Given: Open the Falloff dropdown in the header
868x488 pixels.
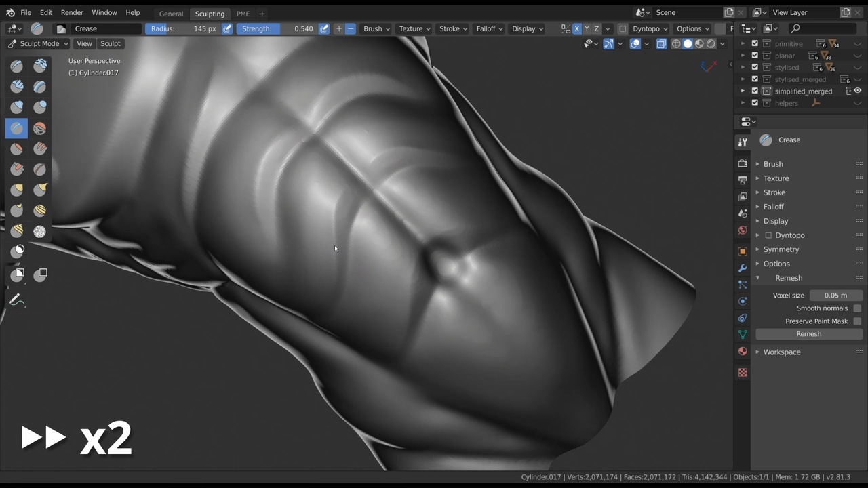Looking at the screenshot, I should (488, 28).
